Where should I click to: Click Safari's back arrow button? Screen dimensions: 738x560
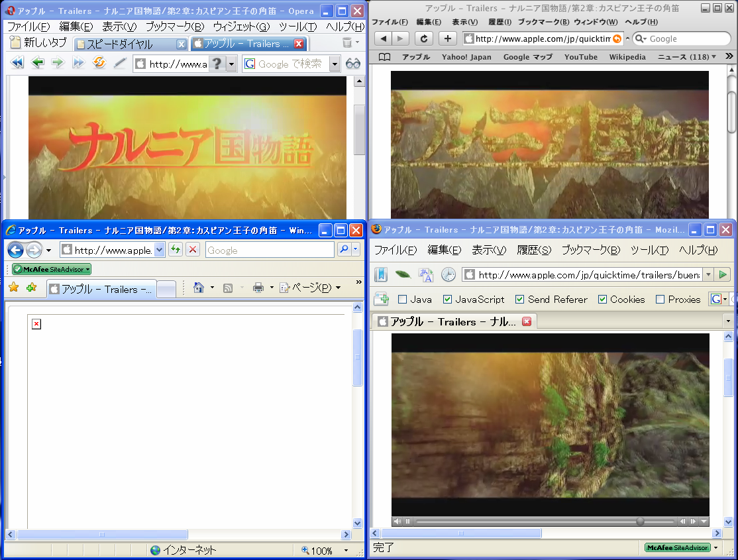pyautogui.click(x=384, y=38)
